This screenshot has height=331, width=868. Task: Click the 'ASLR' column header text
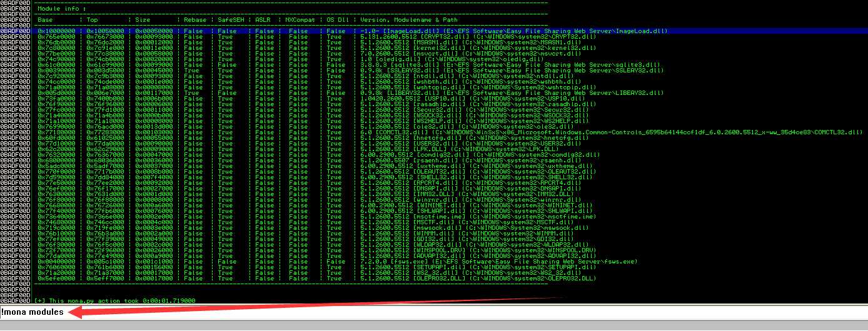261,20
